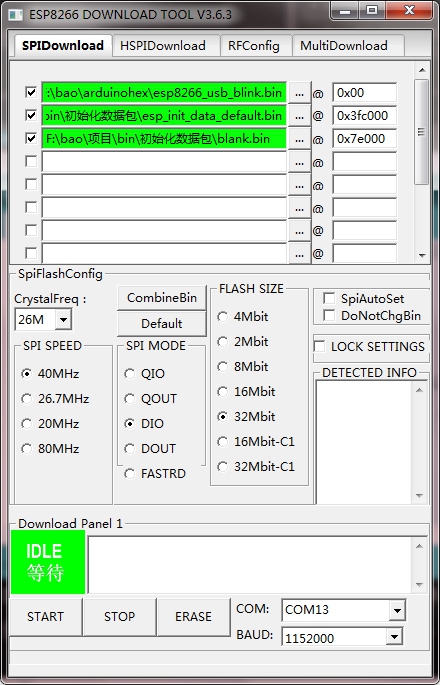
Task: Uncheck the esp8266_usb_blink.bin row checkbox
Action: [x=31, y=92]
